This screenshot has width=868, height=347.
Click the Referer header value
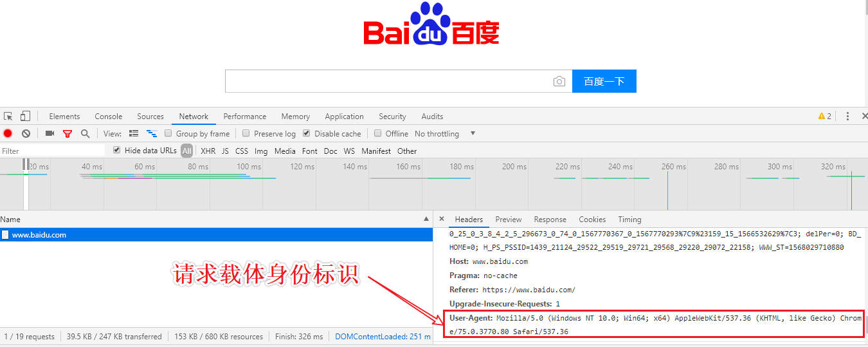529,290
